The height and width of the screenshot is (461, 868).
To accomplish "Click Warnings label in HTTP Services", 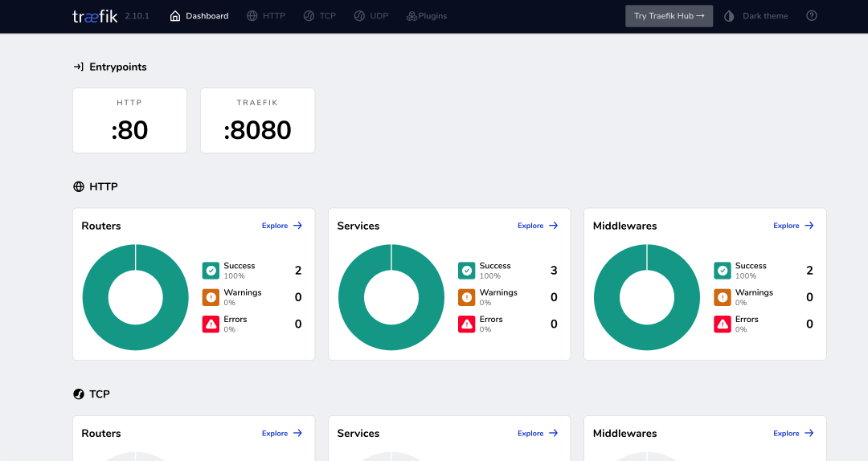I will pyautogui.click(x=498, y=292).
